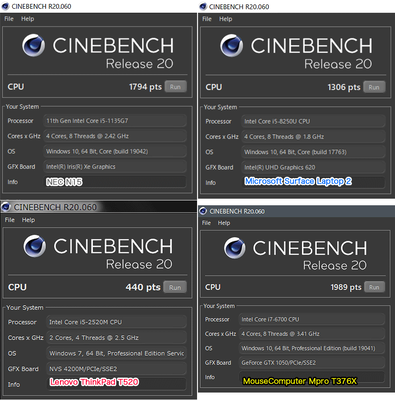Run CPU test beside 1794 pts score
This screenshot has height=400, width=395.
[175, 87]
